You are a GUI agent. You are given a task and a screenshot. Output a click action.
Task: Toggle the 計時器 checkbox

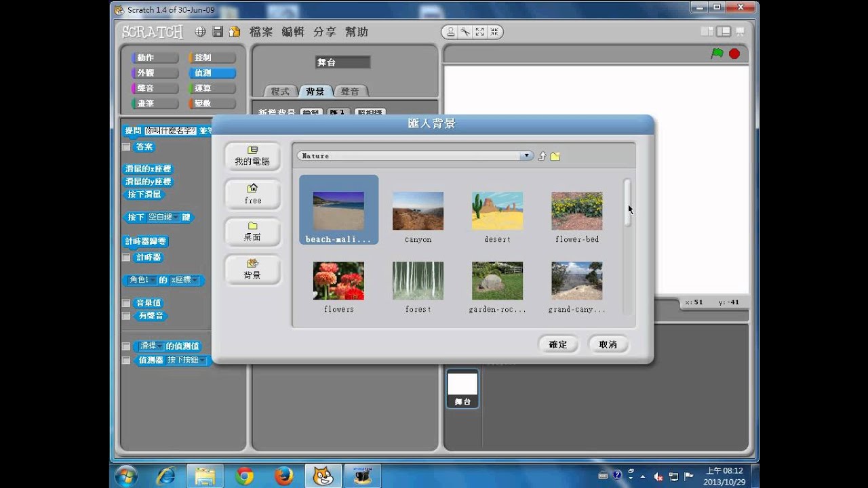126,258
